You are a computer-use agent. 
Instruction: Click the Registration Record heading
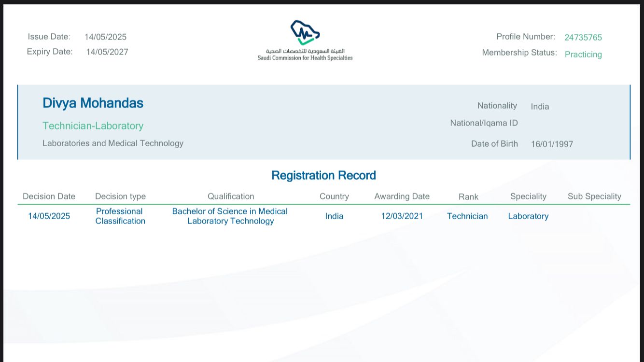(323, 175)
